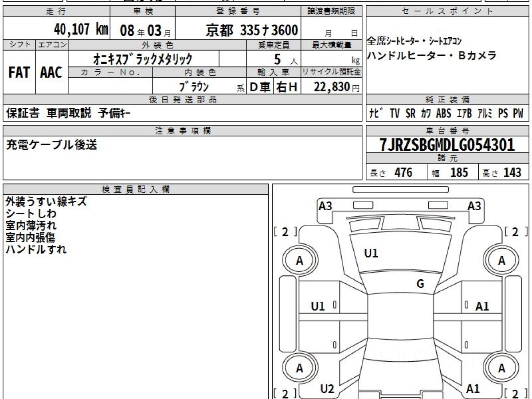Click the 充電ケーブル後送 note text
The width and height of the screenshot is (532, 399).
[51, 145]
